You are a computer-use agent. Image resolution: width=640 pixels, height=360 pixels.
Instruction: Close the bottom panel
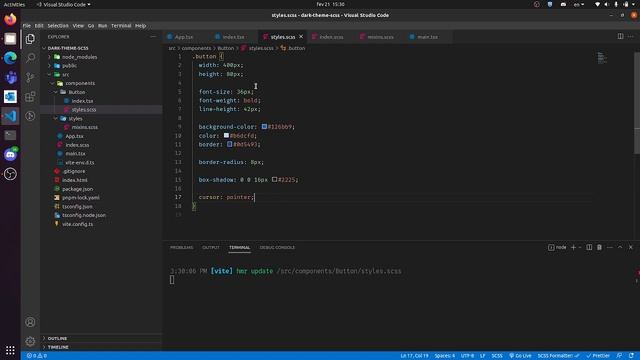631,247
